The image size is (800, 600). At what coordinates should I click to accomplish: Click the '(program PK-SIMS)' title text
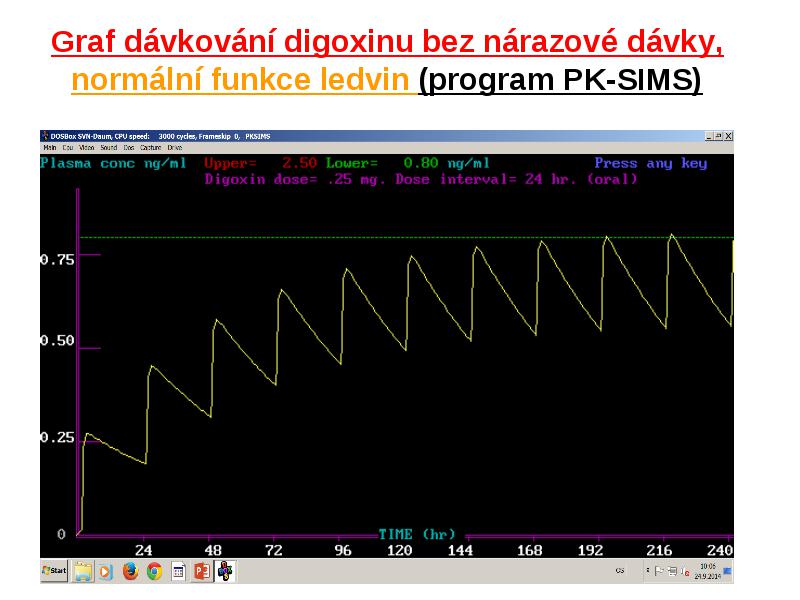click(x=560, y=80)
